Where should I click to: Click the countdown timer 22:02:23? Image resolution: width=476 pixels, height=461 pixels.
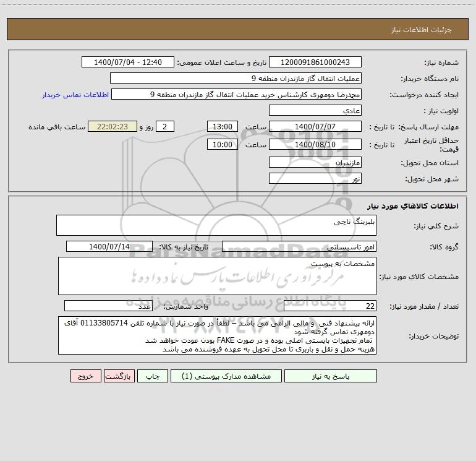pyautogui.click(x=113, y=127)
